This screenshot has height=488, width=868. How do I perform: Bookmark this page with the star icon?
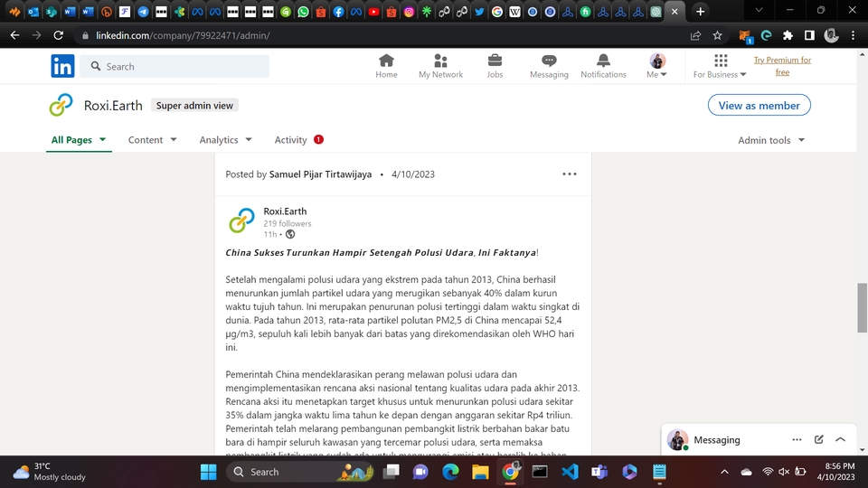tap(717, 35)
